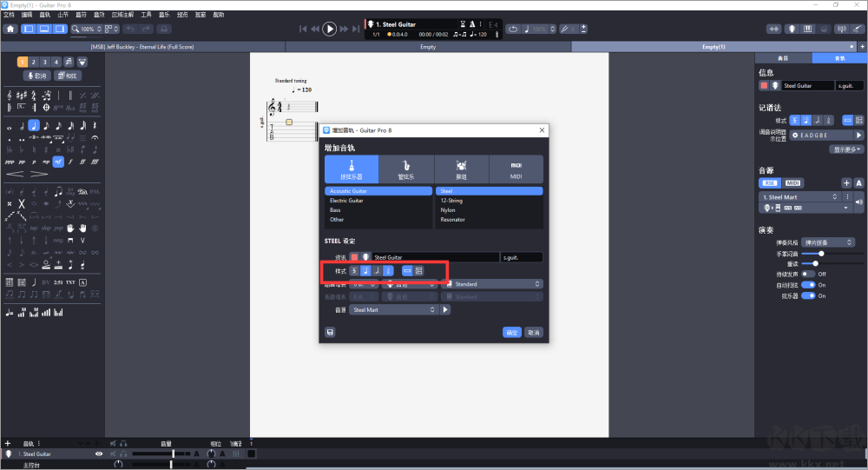
Task: Select the wind instruments saxophone category
Action: [405, 169]
